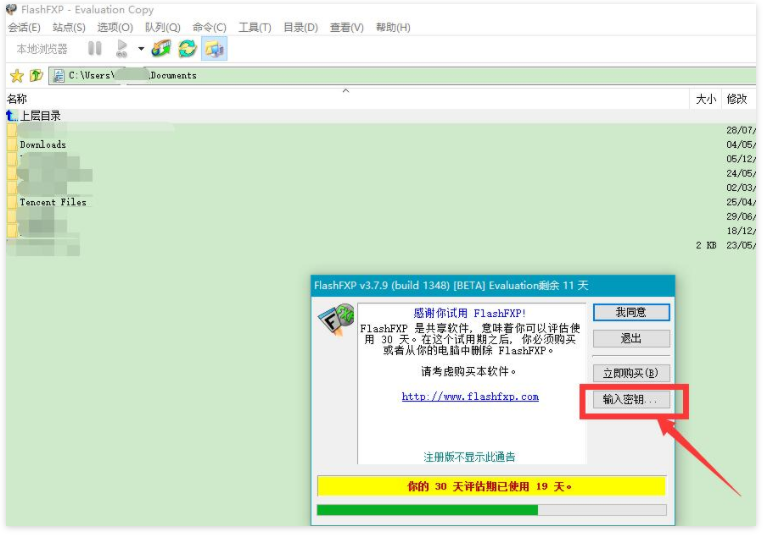Screen dimensions: 765x536
Task: Click the green refresh arrows icon
Action: point(187,48)
